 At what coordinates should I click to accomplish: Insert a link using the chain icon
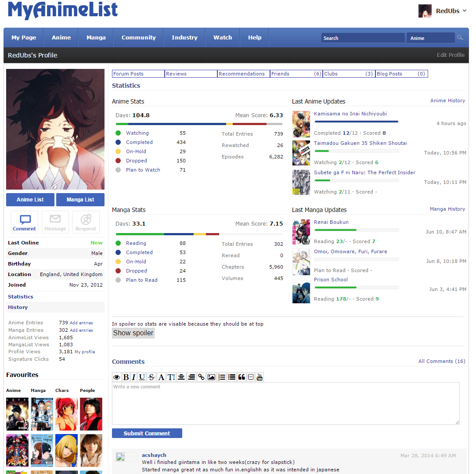coord(201,377)
